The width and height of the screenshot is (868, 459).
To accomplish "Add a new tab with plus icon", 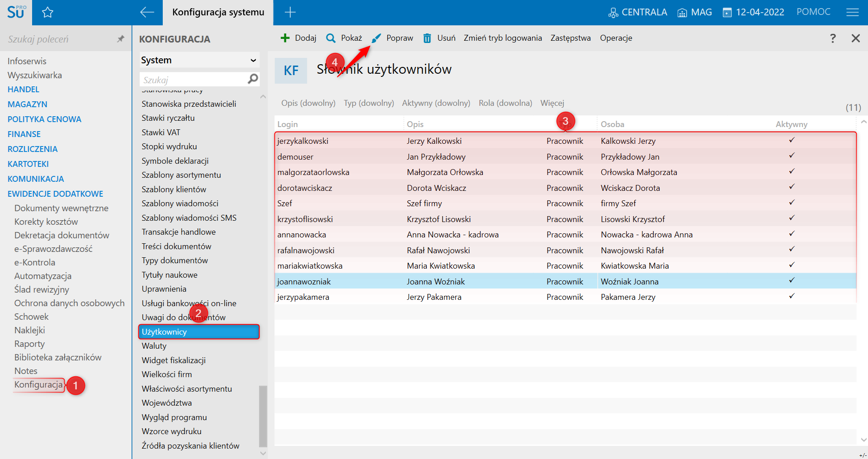I will (x=290, y=12).
